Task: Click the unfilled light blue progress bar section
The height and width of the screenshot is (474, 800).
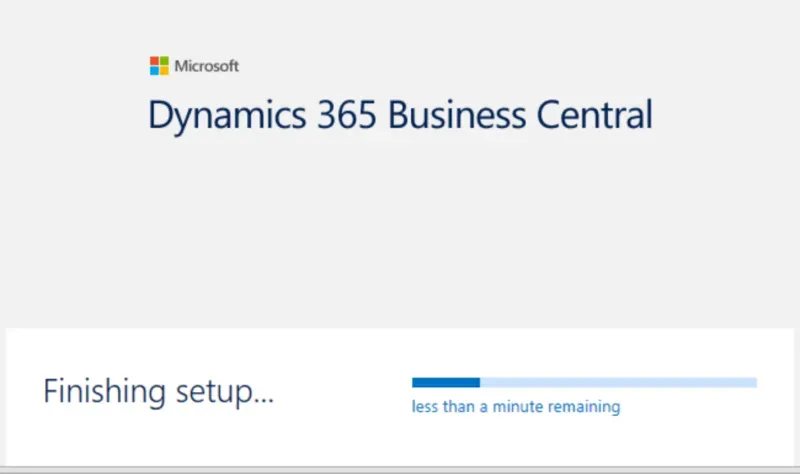Action: [x=618, y=382]
